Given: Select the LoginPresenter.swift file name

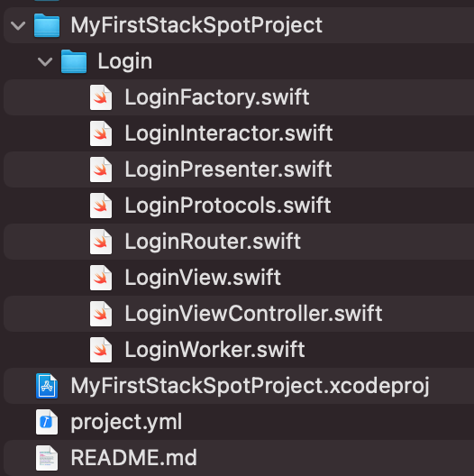Looking at the screenshot, I should [x=228, y=169].
